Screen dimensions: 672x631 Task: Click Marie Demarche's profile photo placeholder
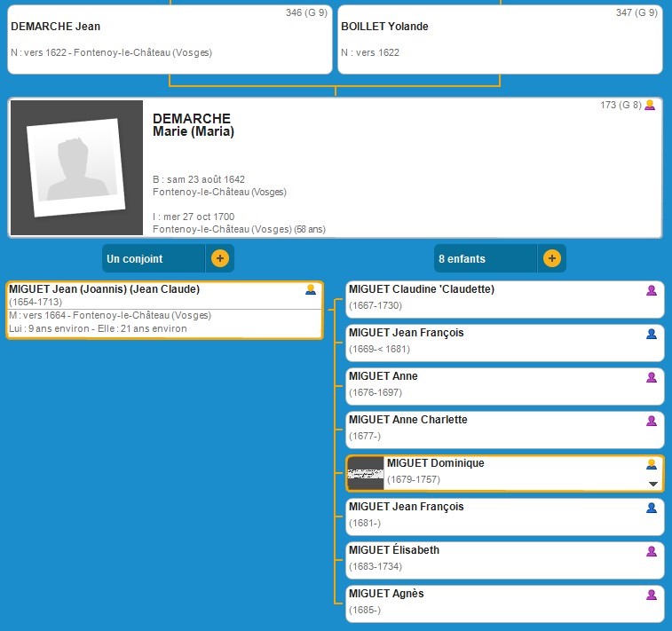76,168
